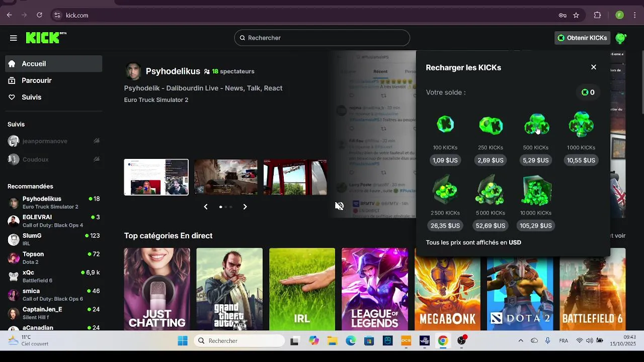Select the 250 KICKs gem icon

[x=491, y=125]
